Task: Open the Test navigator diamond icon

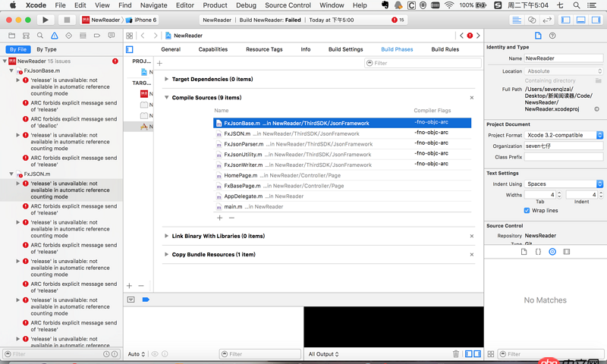Action: [x=68, y=36]
